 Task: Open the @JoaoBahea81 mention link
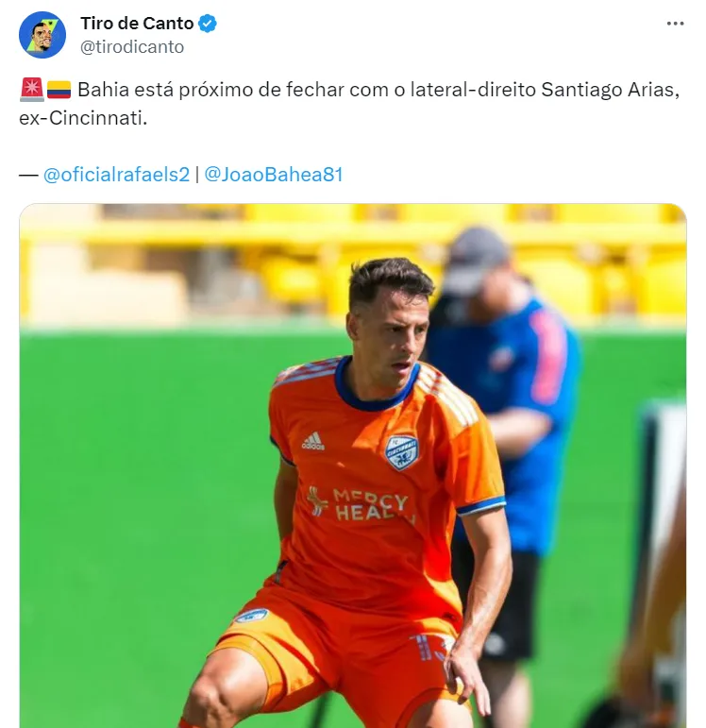(x=274, y=175)
